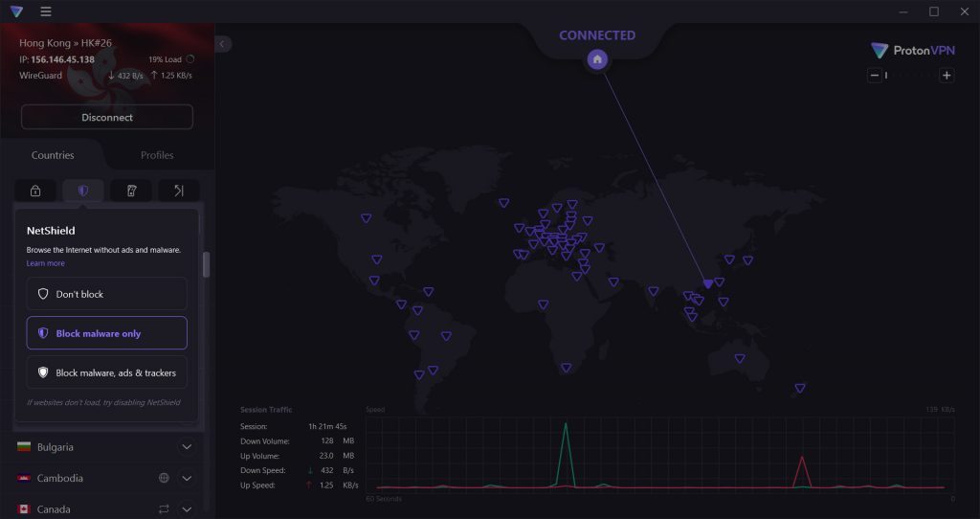Open the NetShield shield icon

83,191
